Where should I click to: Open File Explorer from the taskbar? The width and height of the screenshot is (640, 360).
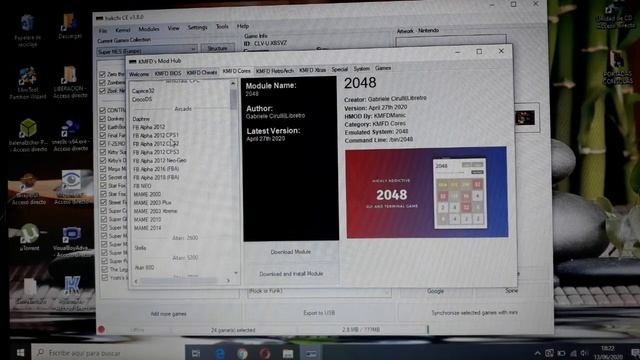click(x=288, y=353)
